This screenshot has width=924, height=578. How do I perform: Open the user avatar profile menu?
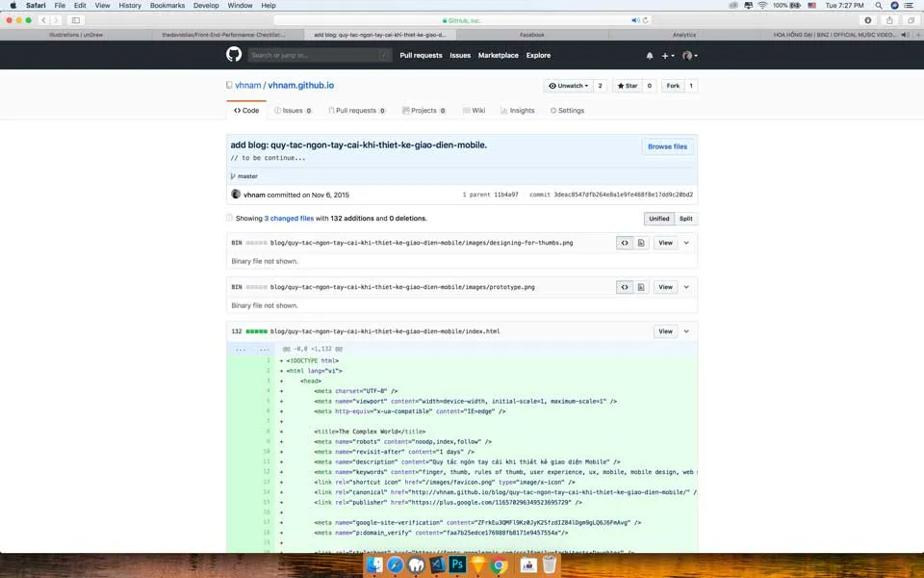click(689, 56)
